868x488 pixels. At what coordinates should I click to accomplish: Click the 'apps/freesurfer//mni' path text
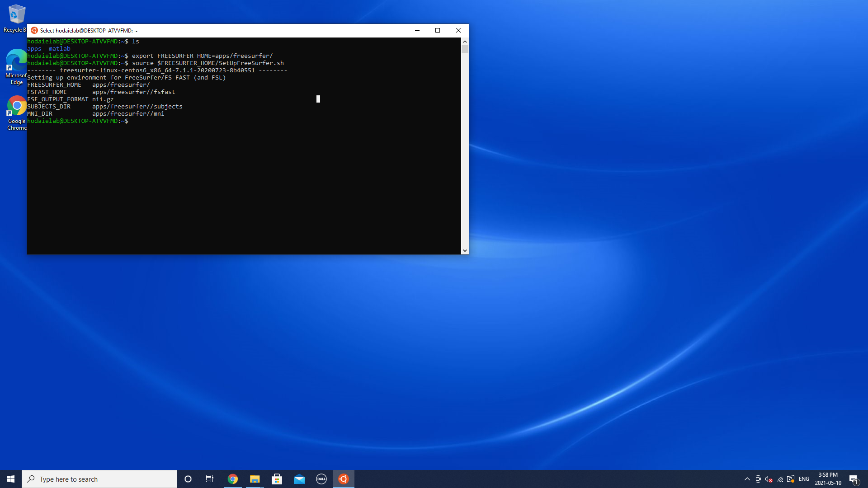[x=128, y=114]
